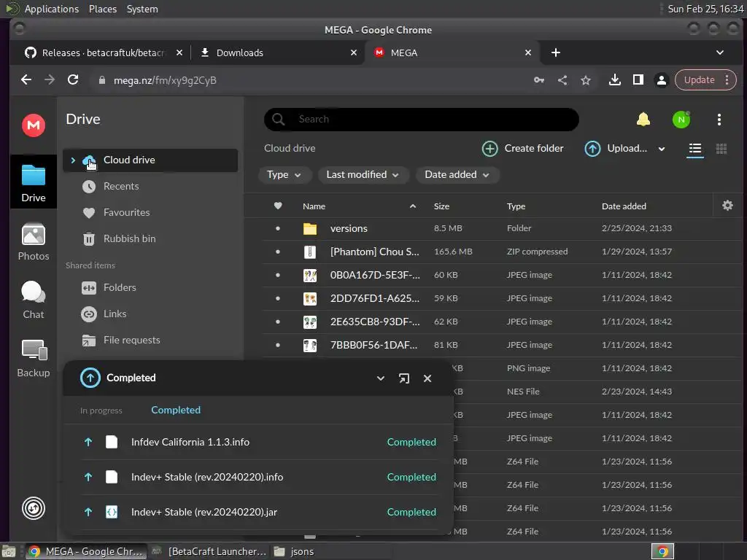Click the transfer status icon at sidebar bottom

[34, 508]
